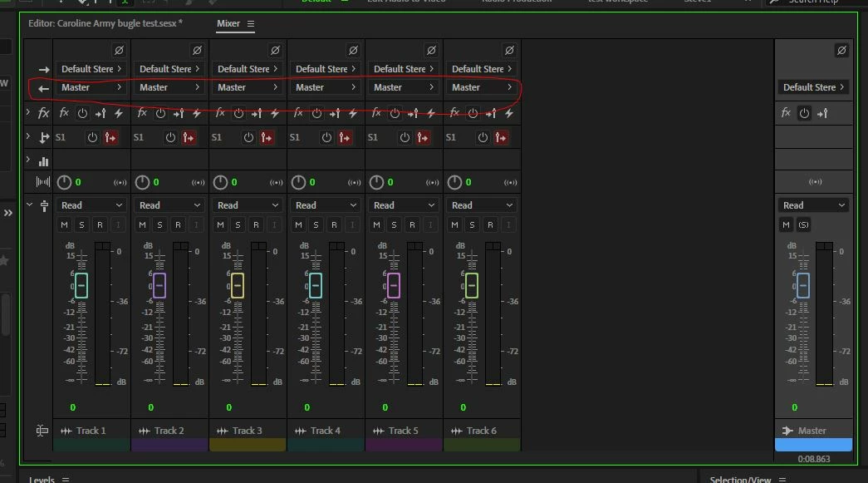Viewport: 868px width, 483px height.
Task: Toggle polarity reverse on Track 1
Action: click(x=119, y=51)
